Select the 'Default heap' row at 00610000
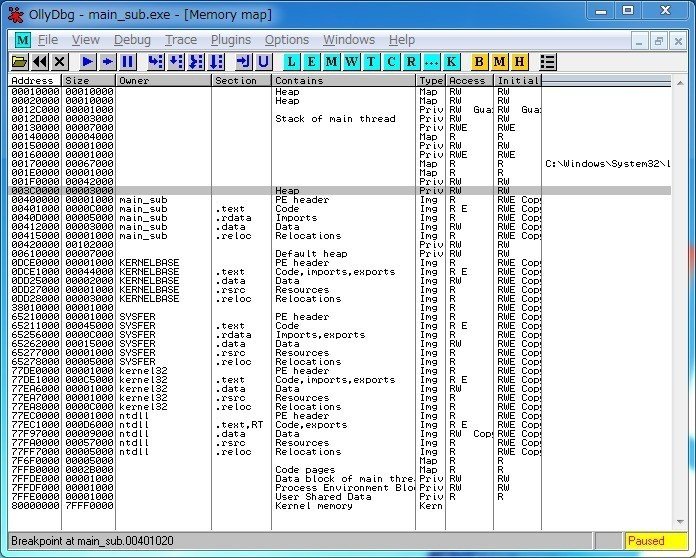696x558 pixels. pyautogui.click(x=340, y=253)
